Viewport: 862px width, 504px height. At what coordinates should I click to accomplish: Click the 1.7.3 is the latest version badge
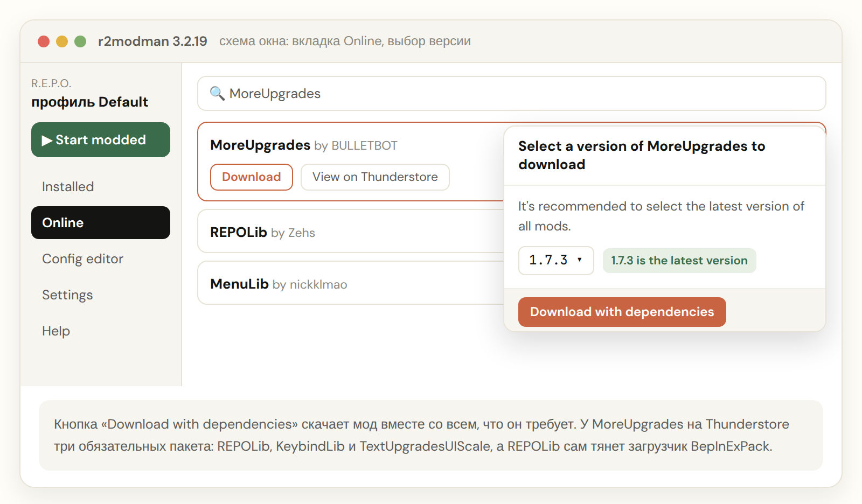[679, 261]
